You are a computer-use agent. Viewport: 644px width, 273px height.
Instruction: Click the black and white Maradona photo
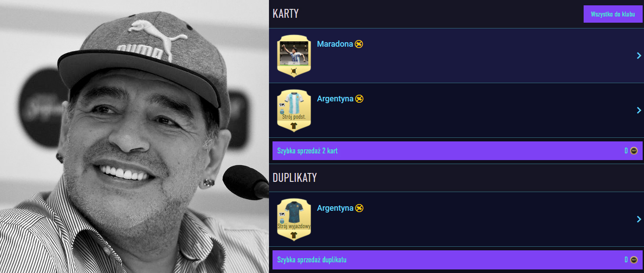(134, 136)
